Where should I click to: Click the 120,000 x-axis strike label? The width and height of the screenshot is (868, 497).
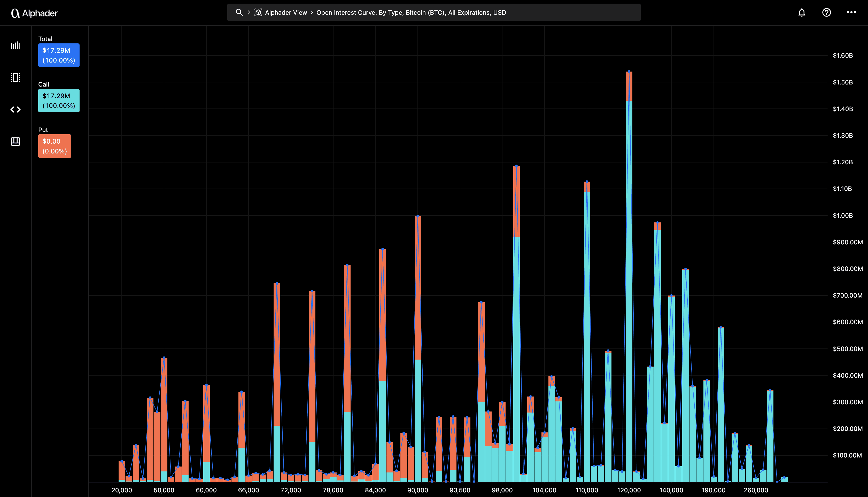tap(629, 490)
